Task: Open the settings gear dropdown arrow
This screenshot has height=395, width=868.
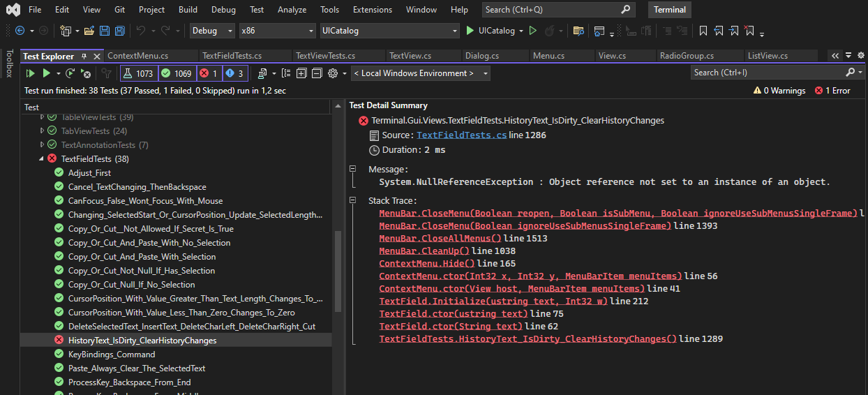Action: 343,73
